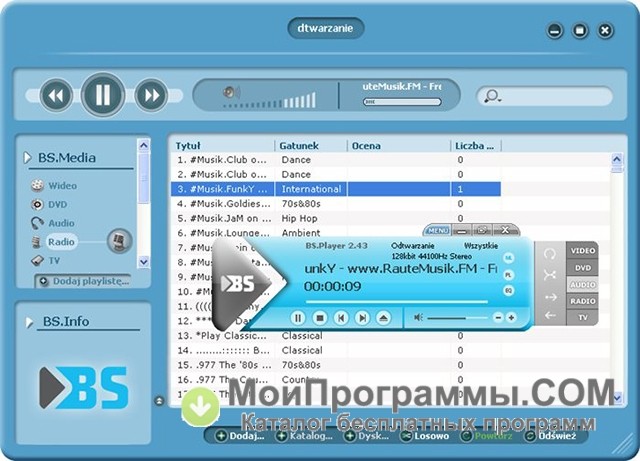Click the TV icon in sidebar
640x461 pixels.
[37, 260]
